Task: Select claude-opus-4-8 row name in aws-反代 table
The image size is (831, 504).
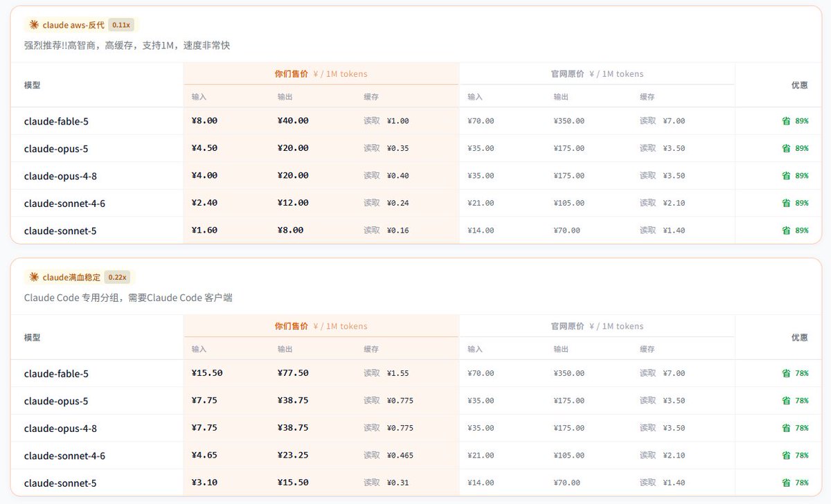Action: point(60,176)
